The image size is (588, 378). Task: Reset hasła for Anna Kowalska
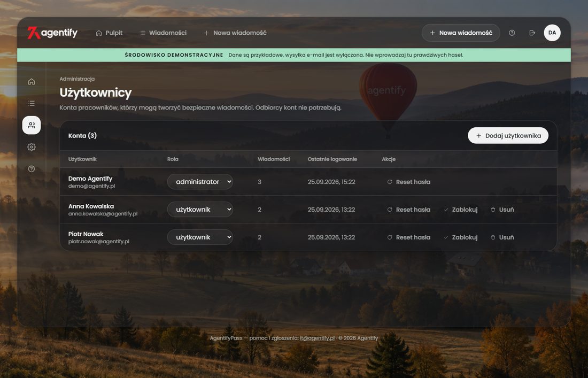pyautogui.click(x=409, y=210)
